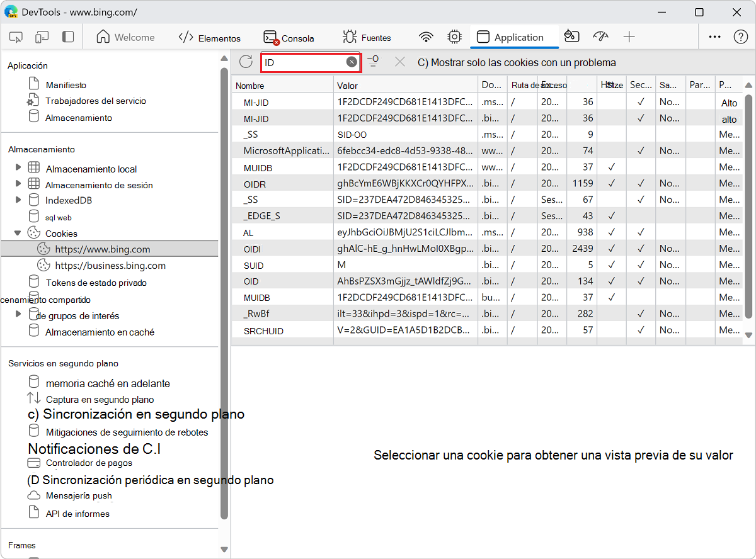The image size is (756, 559).
Task: Expand Almacenamiento de sesión node
Action: point(18,184)
